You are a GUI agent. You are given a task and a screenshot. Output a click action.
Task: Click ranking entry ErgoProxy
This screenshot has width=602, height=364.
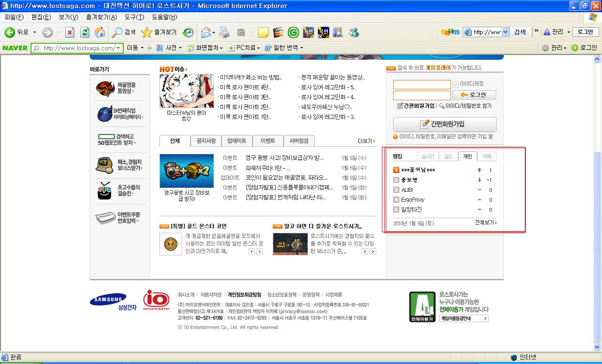pyautogui.click(x=412, y=200)
